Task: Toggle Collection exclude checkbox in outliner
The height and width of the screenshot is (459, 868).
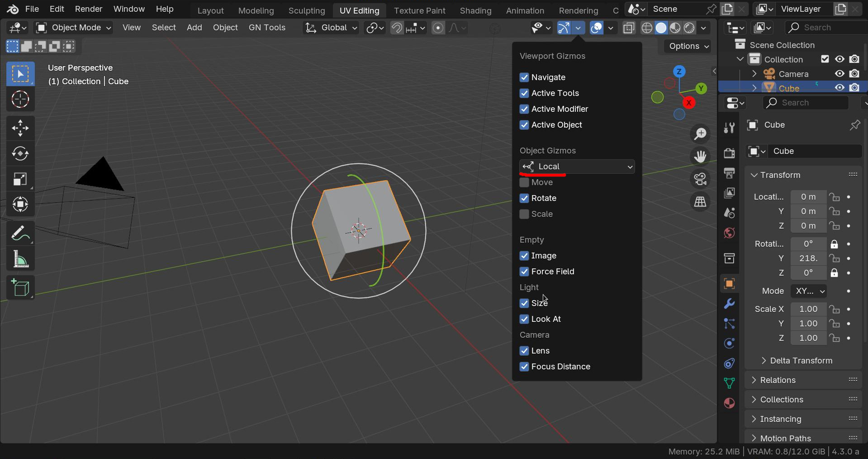Action: point(825,59)
